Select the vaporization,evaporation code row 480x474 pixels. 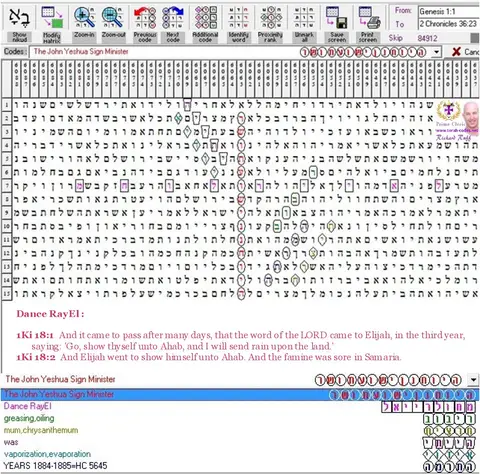point(240,454)
